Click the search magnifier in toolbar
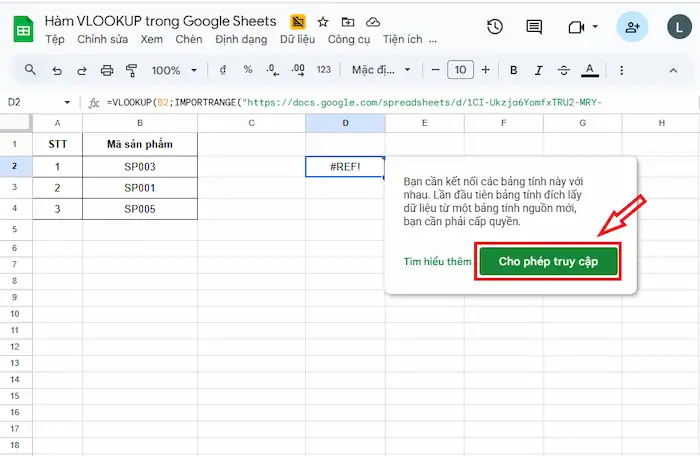This screenshot has width=700, height=456. coord(30,70)
